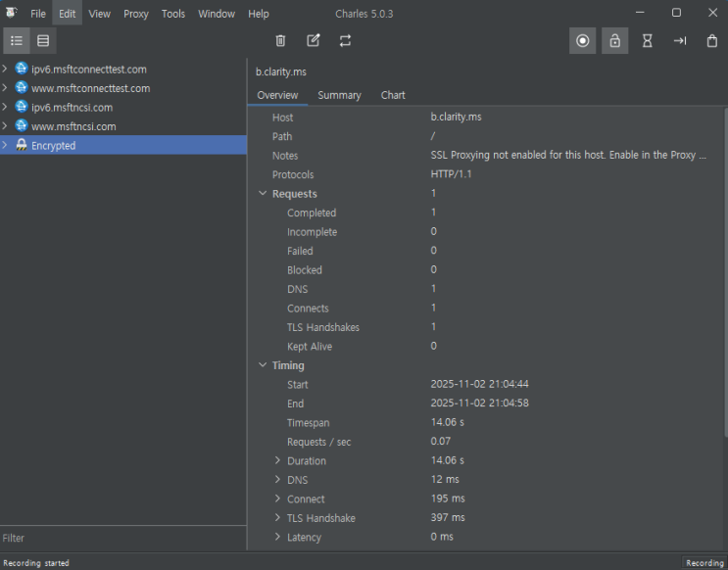Image resolution: width=728 pixels, height=570 pixels.
Task: Click the End time 21:04:58 value
Action: point(479,403)
